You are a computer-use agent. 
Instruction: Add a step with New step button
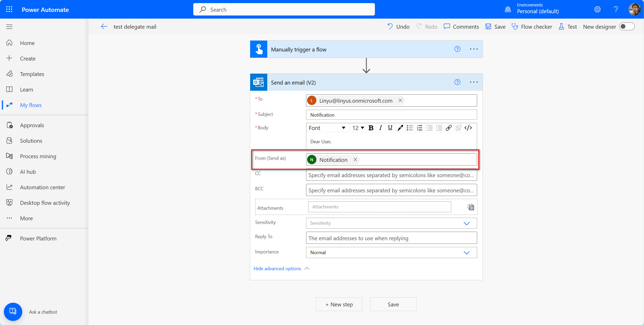click(x=339, y=304)
